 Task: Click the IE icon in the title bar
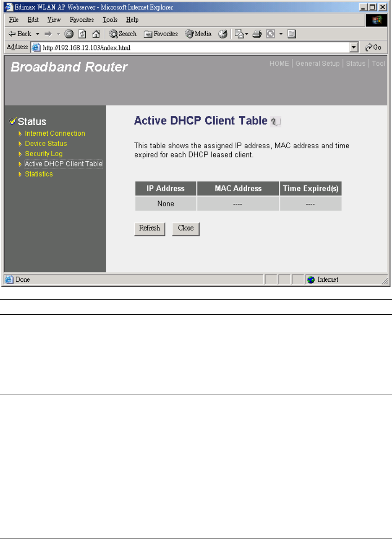coord(9,7)
